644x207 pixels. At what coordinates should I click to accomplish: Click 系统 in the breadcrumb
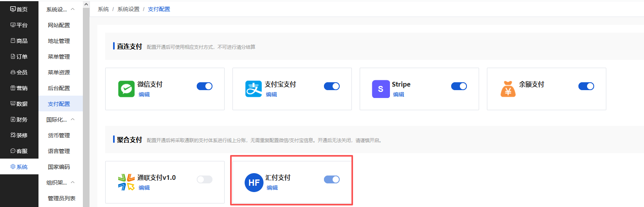[x=103, y=9]
